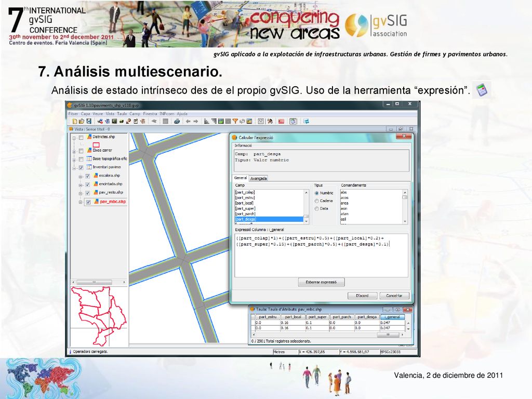Collapse the Districtes.shp tree node
532x399 pixels.
(74, 138)
